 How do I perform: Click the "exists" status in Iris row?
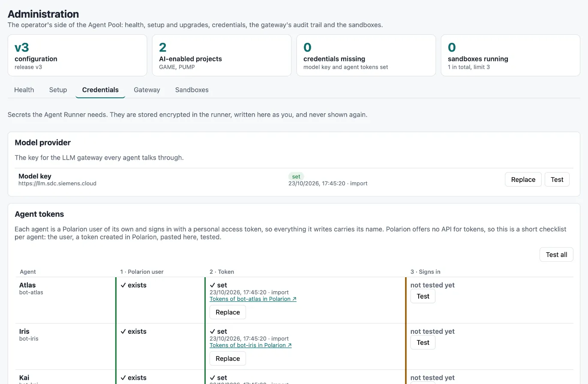133,331
